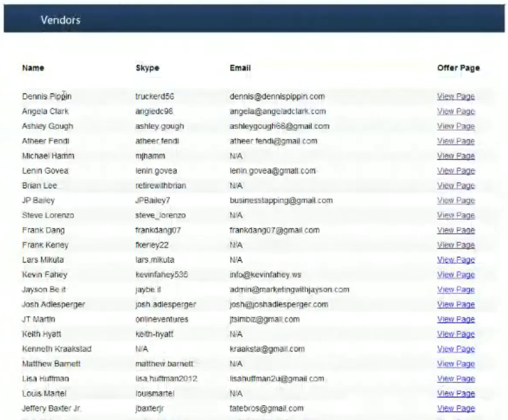
Task: Select the name Dennis Pippin
Action: [x=47, y=96]
